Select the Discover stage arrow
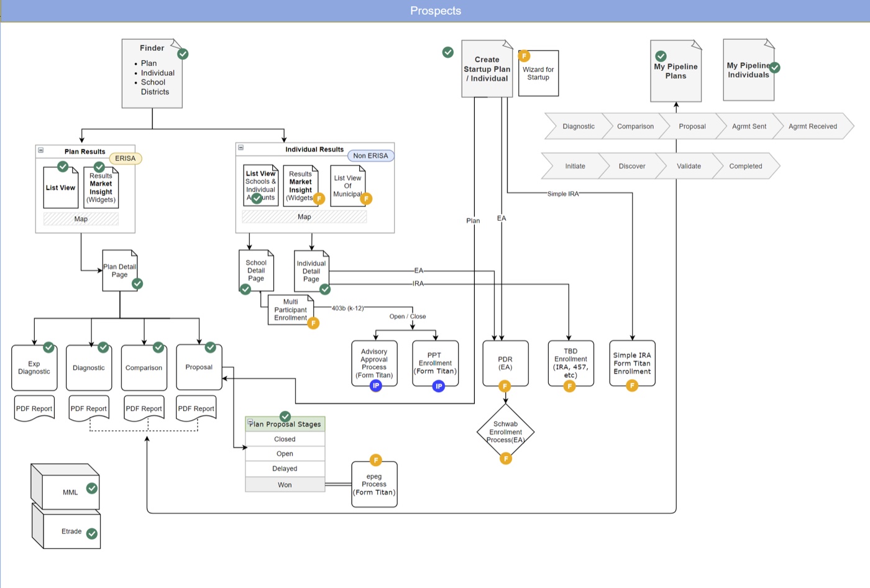The width and height of the screenshot is (870, 588). pyautogui.click(x=632, y=166)
